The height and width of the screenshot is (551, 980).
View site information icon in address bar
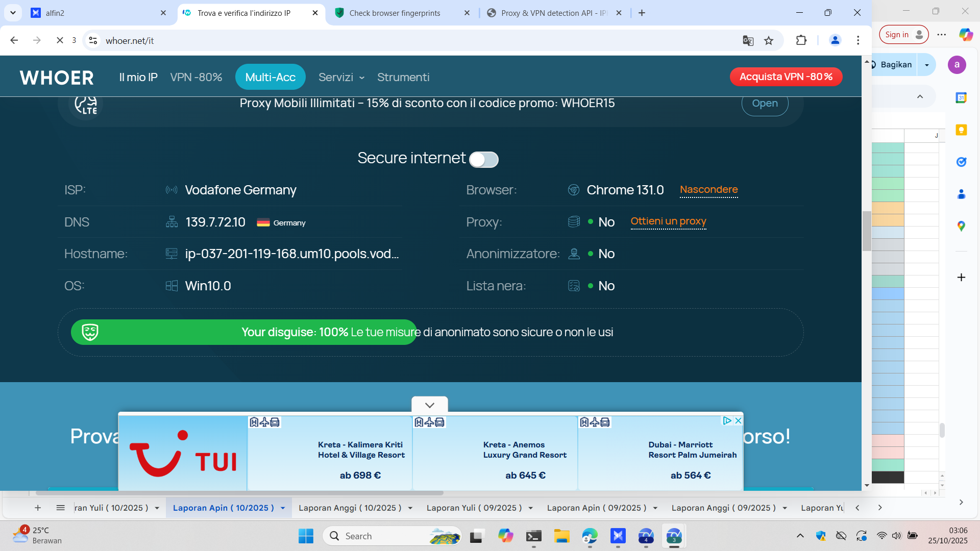pyautogui.click(x=93, y=40)
